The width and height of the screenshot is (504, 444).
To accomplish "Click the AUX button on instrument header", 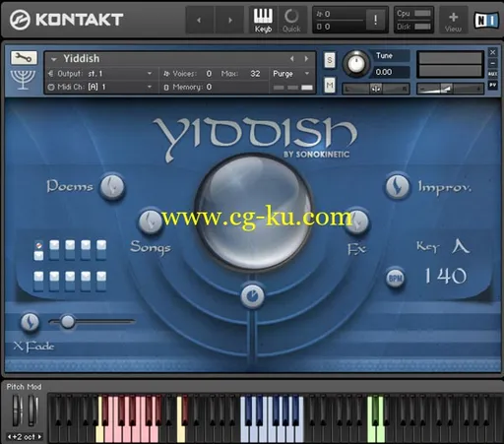I will pos(492,74).
